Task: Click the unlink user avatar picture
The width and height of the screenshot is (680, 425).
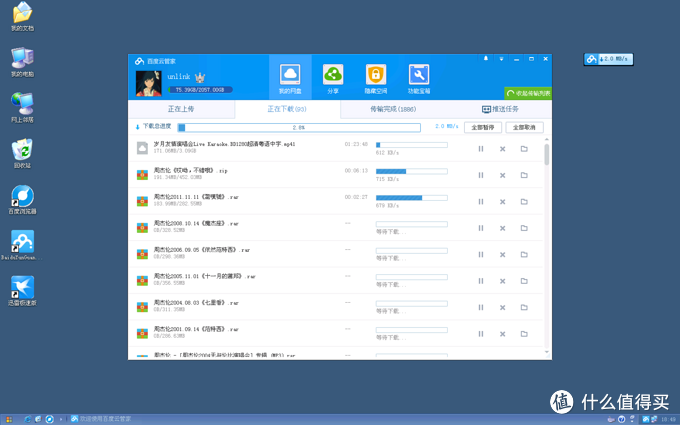Action: [148, 83]
